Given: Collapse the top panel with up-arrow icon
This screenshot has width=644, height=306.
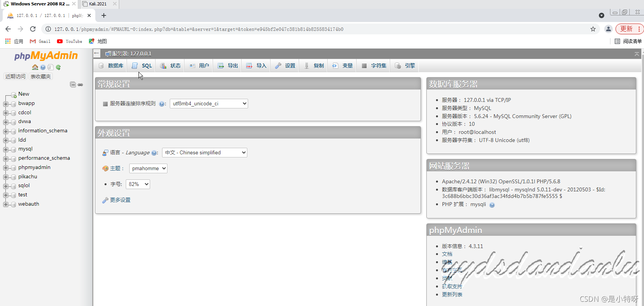Looking at the screenshot, I should tap(637, 54).
